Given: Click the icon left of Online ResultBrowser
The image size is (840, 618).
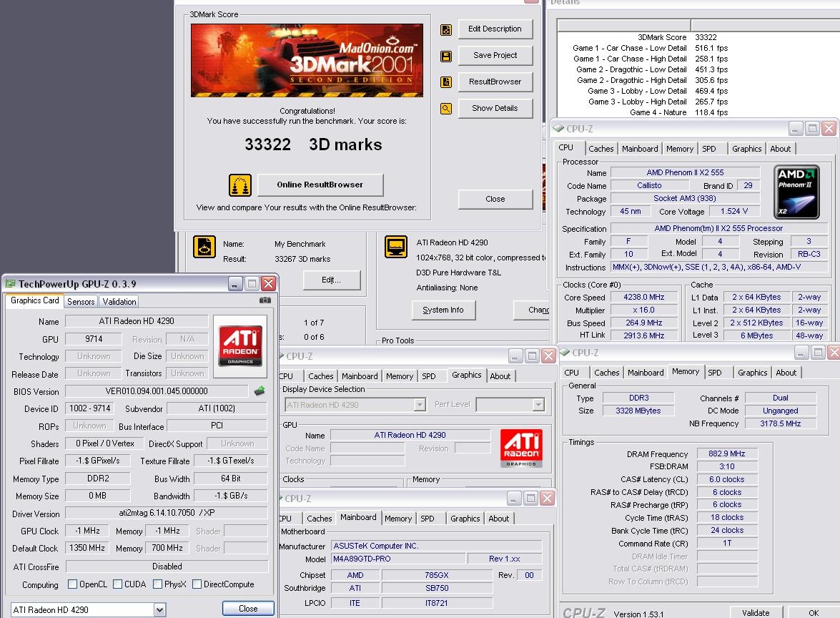Looking at the screenshot, I should point(240,185).
